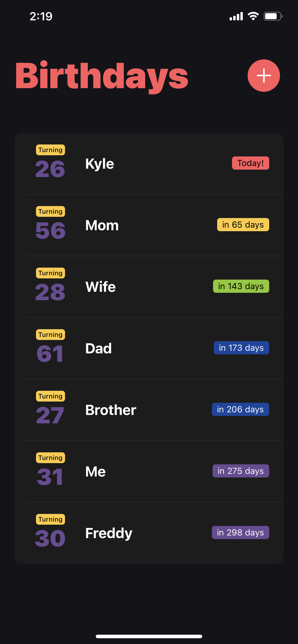This screenshot has height=644, width=298.
Task: Open Freddy's birthday entry
Action: [149, 533]
